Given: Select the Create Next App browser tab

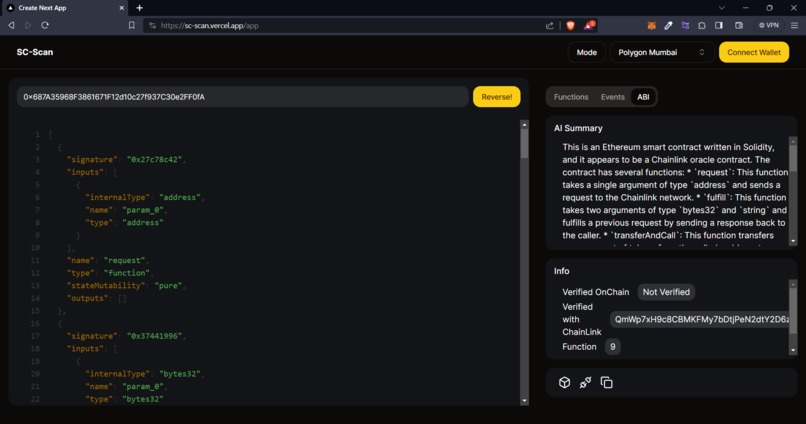Looking at the screenshot, I should click(64, 8).
